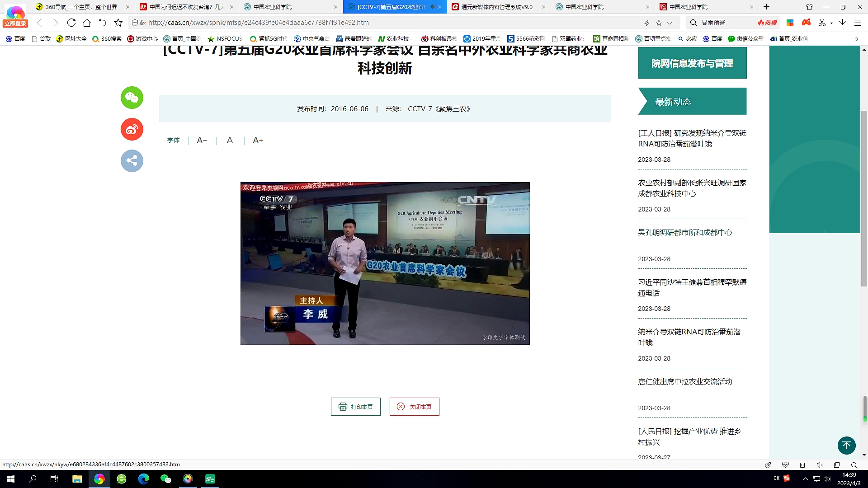Click the rocket accelerator icon in status bar
The image size is (868, 488).
tap(768, 465)
